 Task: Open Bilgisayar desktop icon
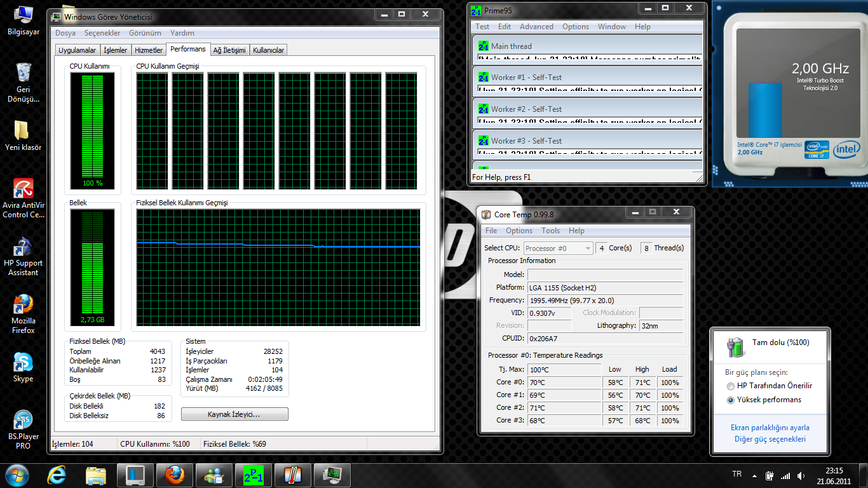click(23, 19)
